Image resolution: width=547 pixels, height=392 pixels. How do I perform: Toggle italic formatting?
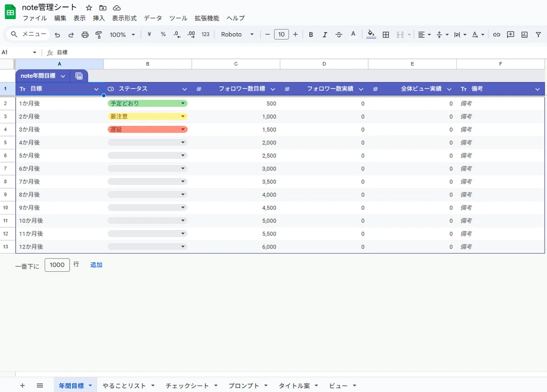(325, 35)
